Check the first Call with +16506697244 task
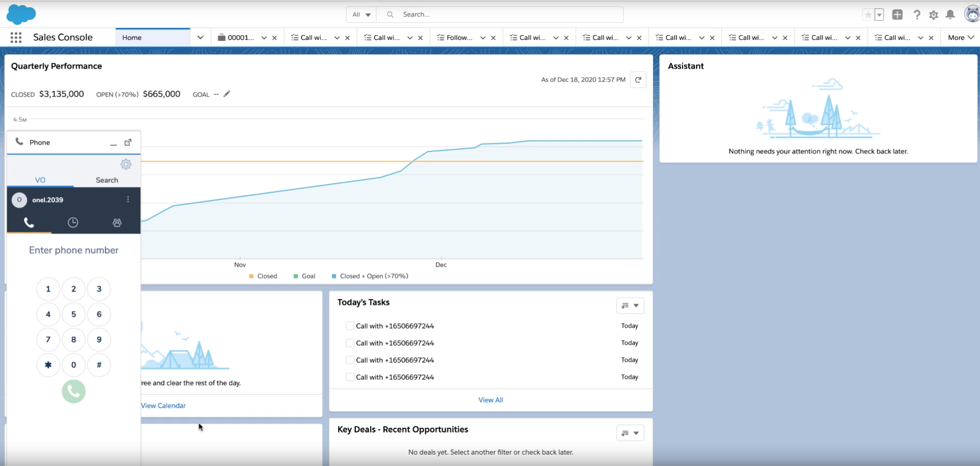Screen dimensions: 980x466 350,326
